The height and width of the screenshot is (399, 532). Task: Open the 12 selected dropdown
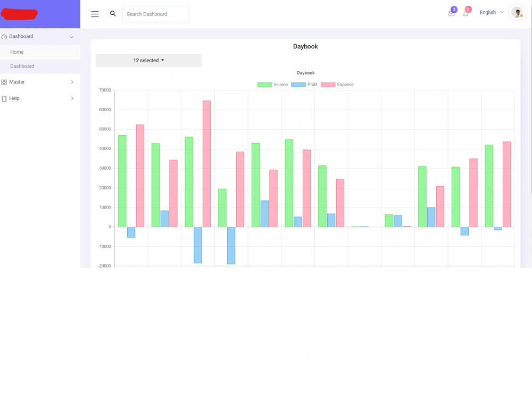coord(148,61)
